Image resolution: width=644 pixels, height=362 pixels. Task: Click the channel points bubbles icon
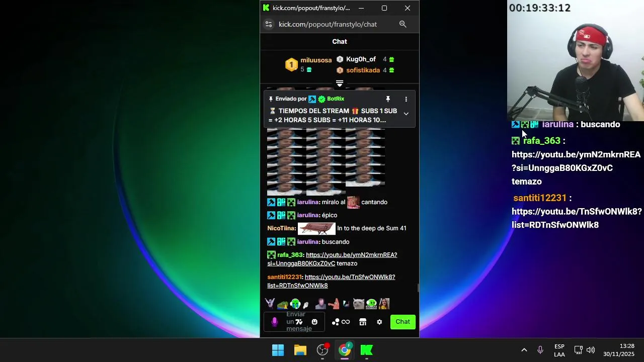coord(336,322)
